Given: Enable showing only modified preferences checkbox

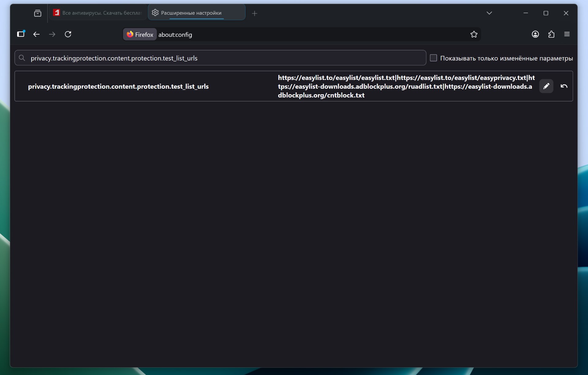Looking at the screenshot, I should click(x=433, y=58).
